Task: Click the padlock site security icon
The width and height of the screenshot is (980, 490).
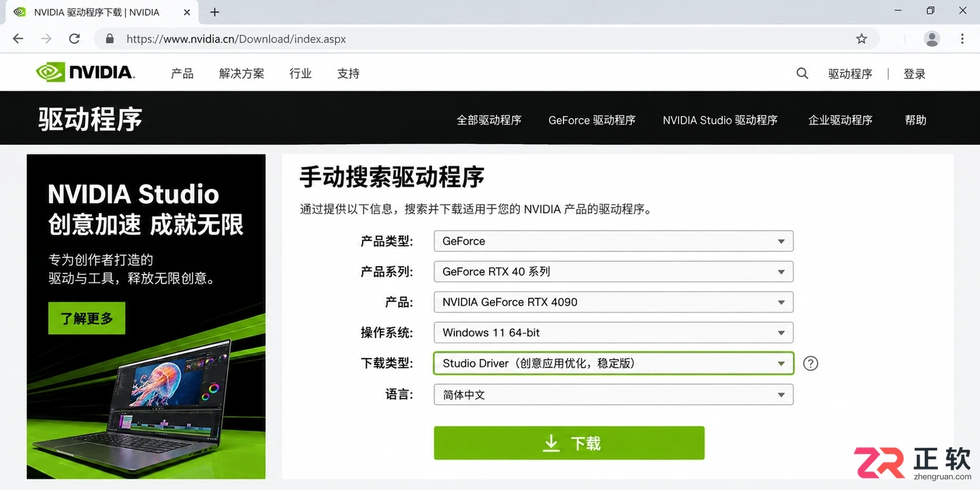Action: coord(110,39)
